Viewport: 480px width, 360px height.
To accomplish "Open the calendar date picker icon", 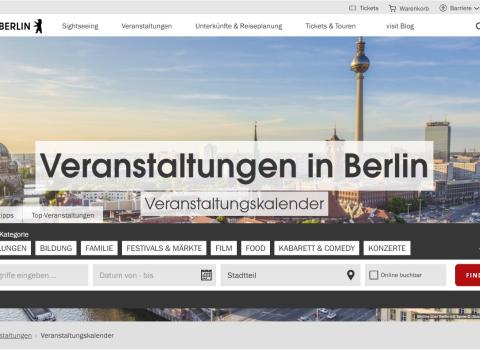I will (206, 275).
